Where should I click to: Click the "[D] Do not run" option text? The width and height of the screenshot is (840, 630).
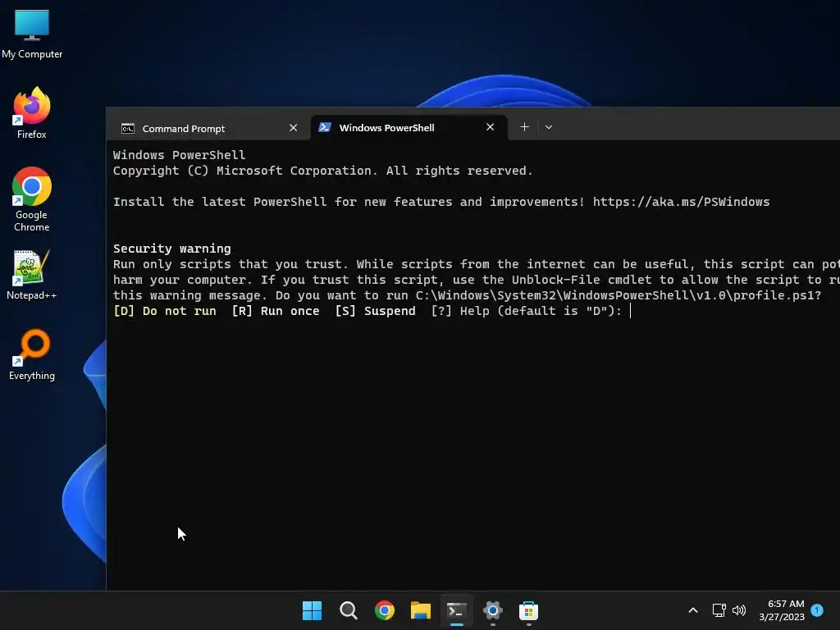164,311
